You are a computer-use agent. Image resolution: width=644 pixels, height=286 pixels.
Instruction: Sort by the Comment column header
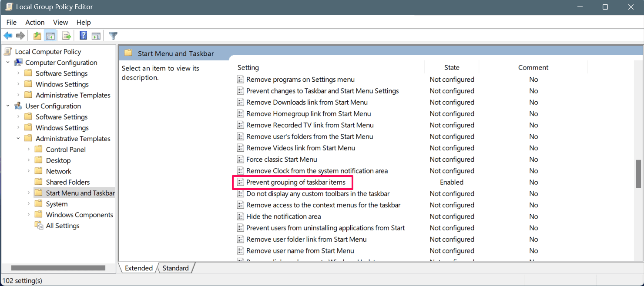click(x=533, y=67)
